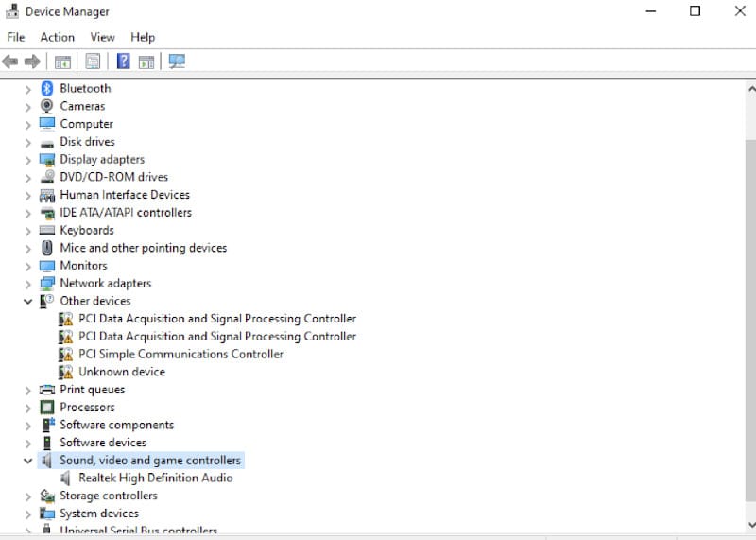Screen dimensions: 756x540
Task: Expand the Monitors chevron
Action: [28, 267]
